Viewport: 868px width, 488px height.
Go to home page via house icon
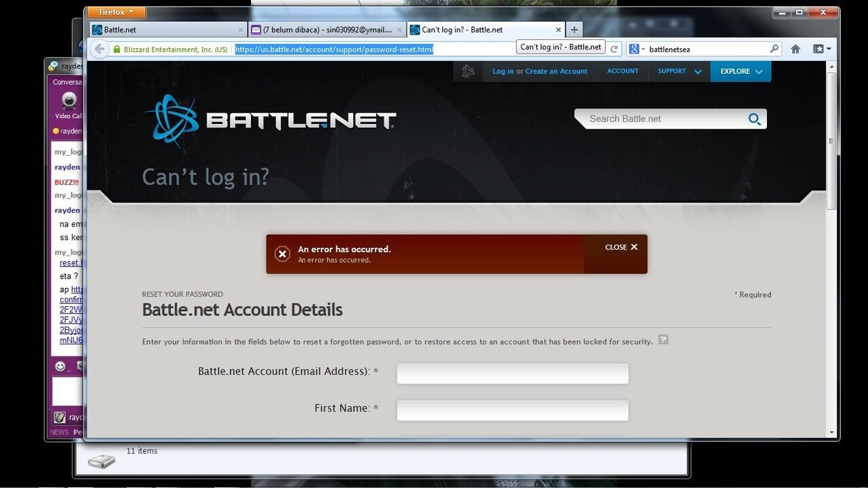coord(795,49)
